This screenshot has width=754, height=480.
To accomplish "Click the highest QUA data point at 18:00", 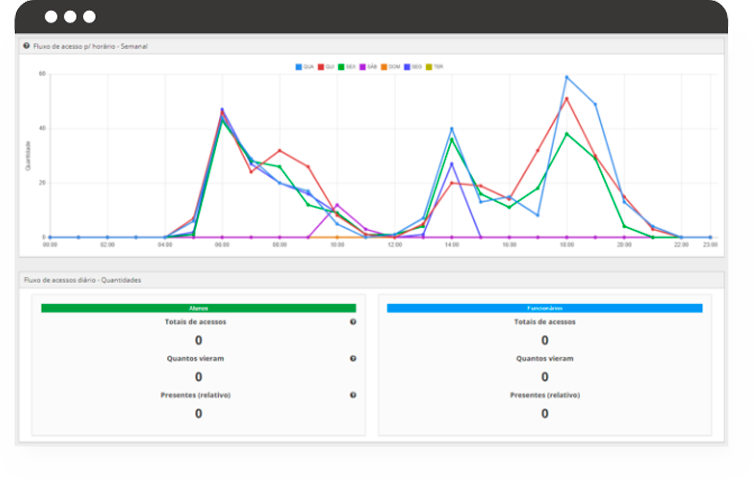I will point(567,77).
